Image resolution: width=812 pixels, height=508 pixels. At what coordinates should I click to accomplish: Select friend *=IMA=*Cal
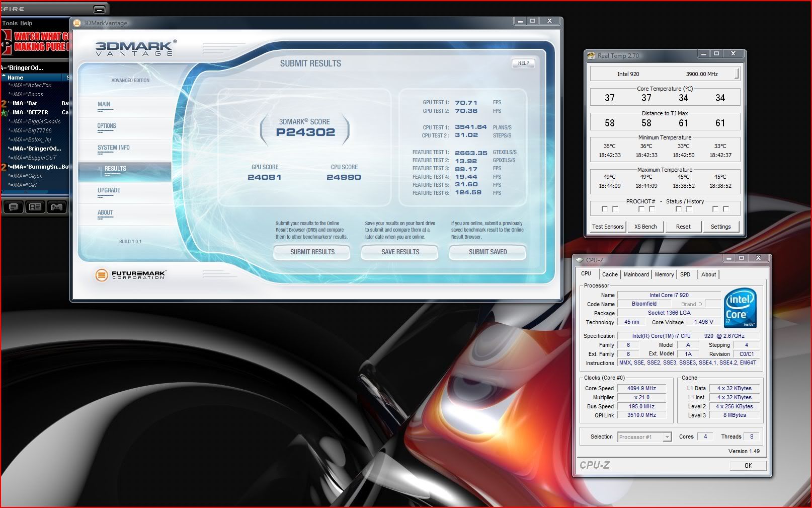(x=22, y=185)
